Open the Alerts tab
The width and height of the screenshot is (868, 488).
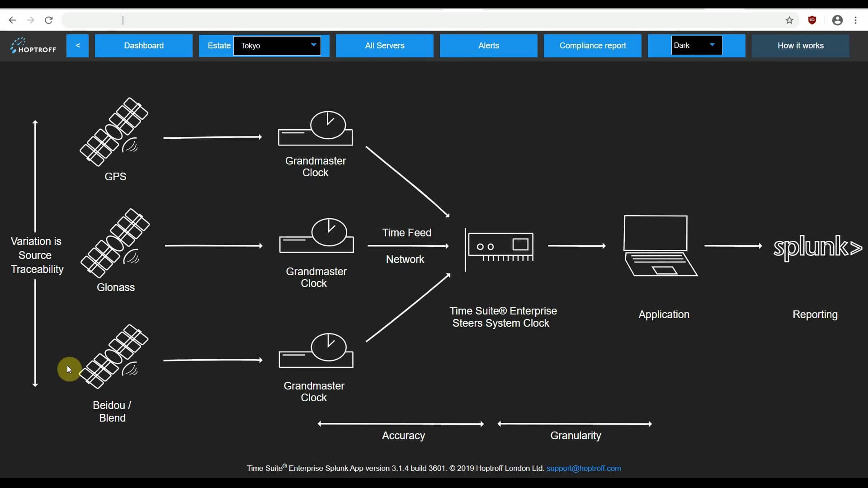[488, 45]
